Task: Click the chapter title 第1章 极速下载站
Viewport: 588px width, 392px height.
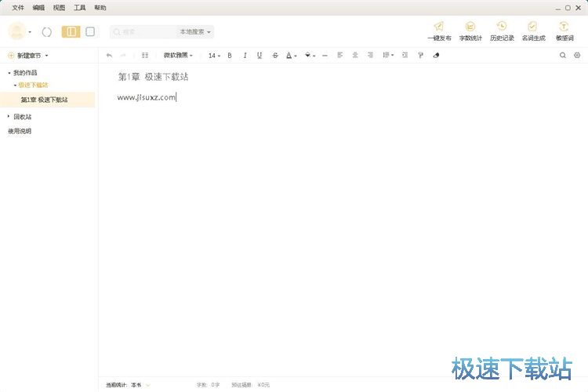Action: 153,77
